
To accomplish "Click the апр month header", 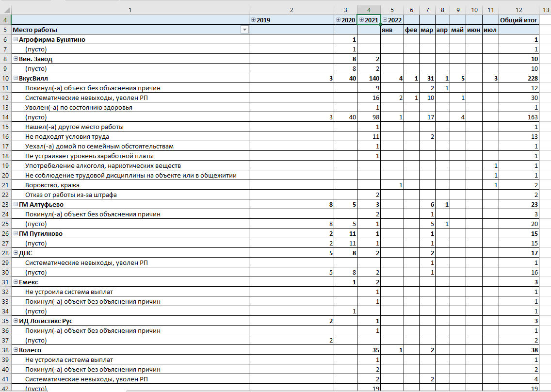I will (442, 30).
